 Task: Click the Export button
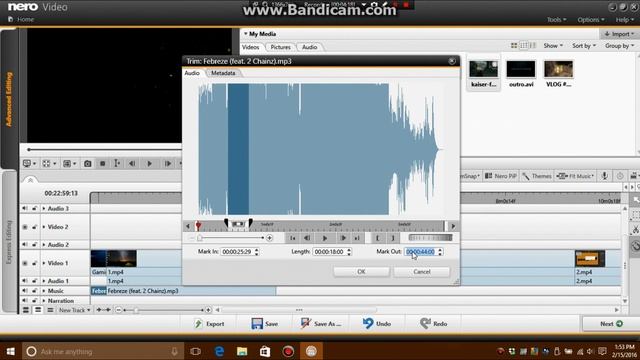pyautogui.click(x=209, y=324)
